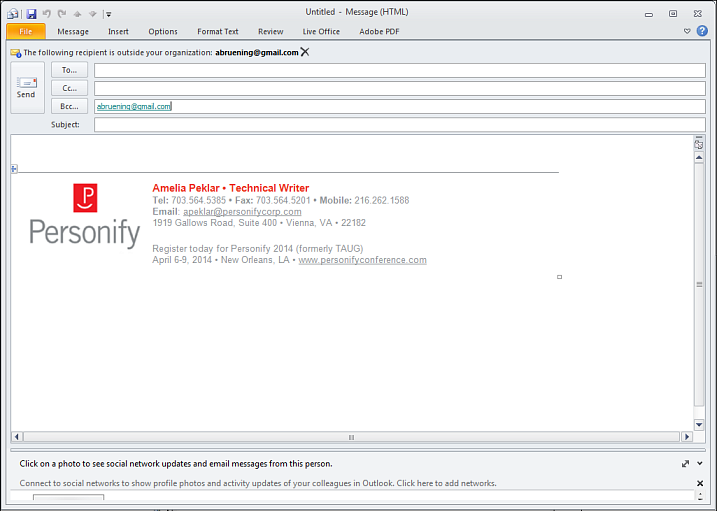Click Register today for Personify 2014 text
Image resolution: width=717 pixels, height=511 pixels.
pyautogui.click(x=258, y=249)
